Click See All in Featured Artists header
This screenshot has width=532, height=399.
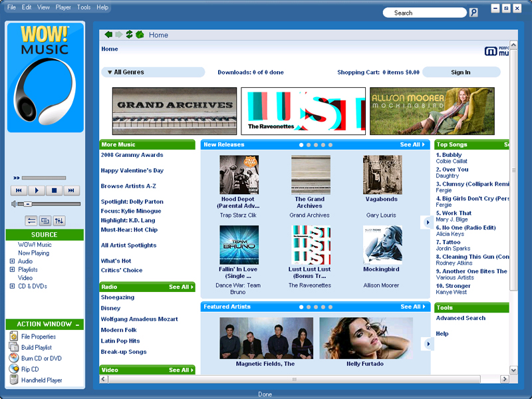[412, 307]
